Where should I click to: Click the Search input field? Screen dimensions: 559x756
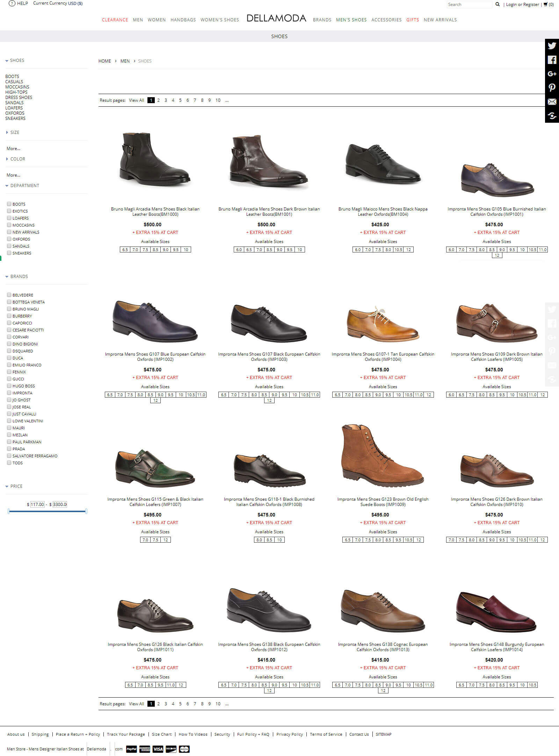click(x=469, y=5)
